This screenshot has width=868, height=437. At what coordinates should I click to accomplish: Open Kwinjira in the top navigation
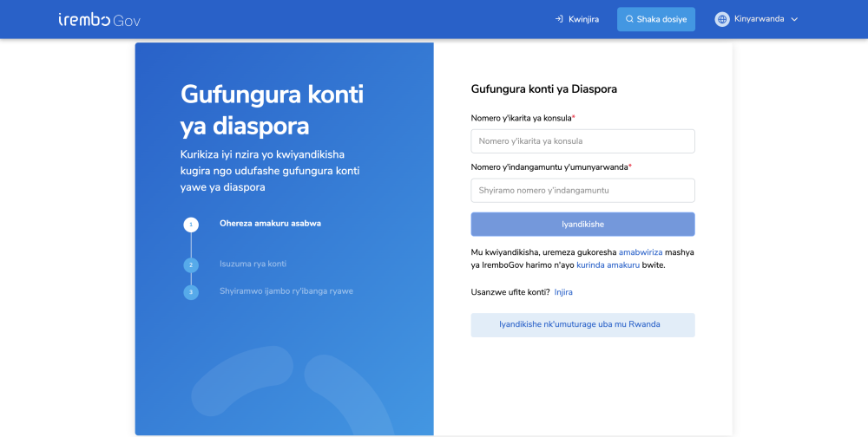point(582,19)
